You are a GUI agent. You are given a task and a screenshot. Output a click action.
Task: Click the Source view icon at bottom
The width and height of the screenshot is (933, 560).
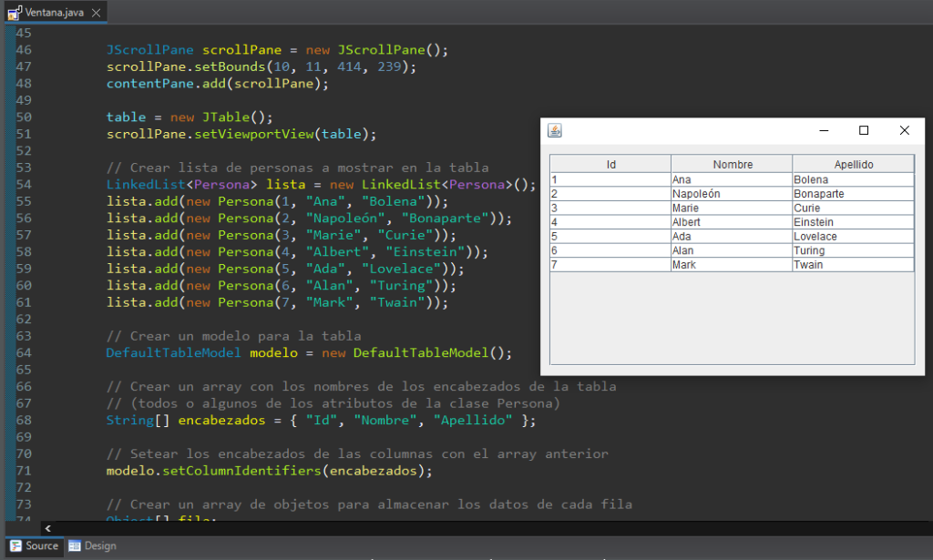point(16,545)
